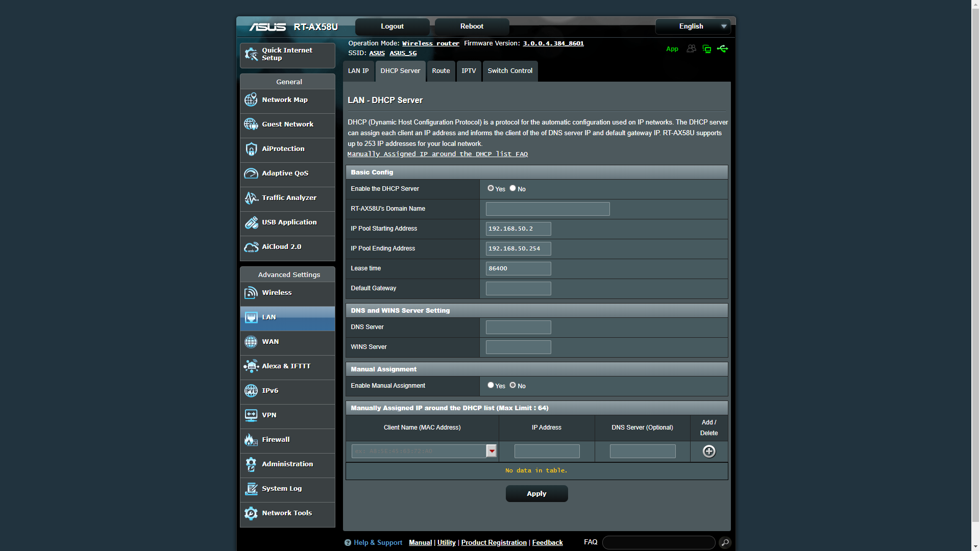
Task: Click the Firewall flame icon
Action: click(x=251, y=440)
